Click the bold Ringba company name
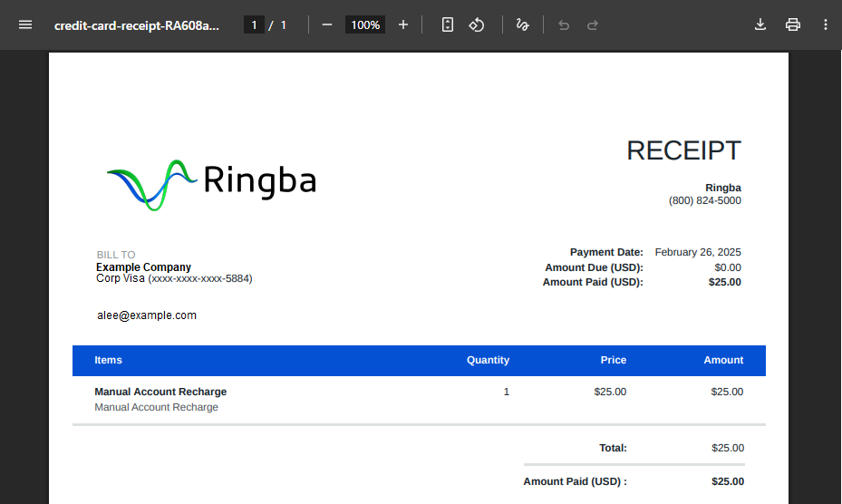The image size is (842, 504). (722, 188)
